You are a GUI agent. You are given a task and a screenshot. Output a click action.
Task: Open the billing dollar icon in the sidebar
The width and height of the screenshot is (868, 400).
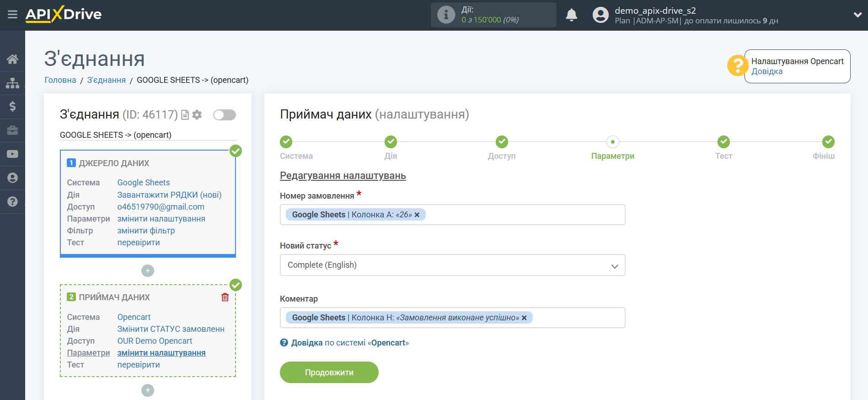12,107
